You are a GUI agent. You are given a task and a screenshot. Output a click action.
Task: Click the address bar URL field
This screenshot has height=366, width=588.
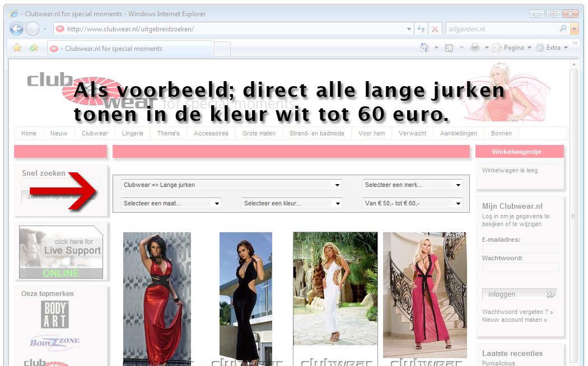[x=235, y=29]
